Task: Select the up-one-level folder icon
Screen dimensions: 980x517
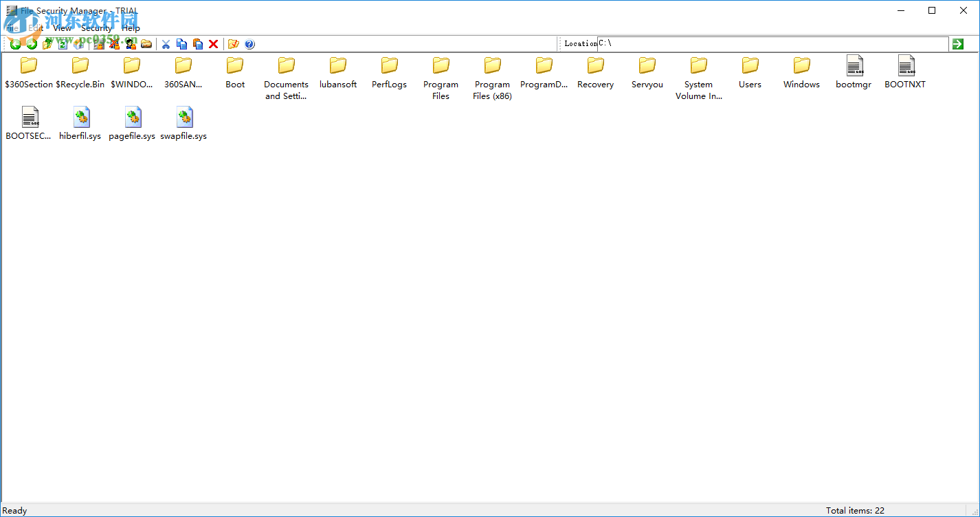Action: (47, 44)
